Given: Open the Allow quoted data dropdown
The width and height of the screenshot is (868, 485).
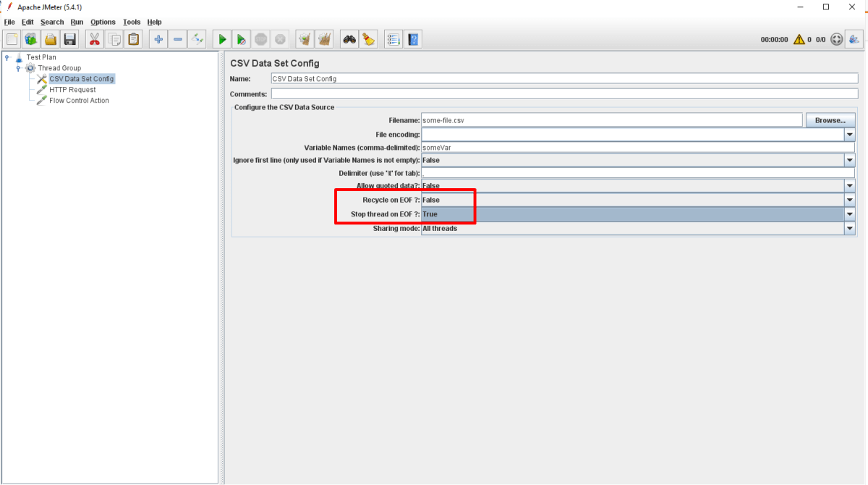Looking at the screenshot, I should 849,186.
